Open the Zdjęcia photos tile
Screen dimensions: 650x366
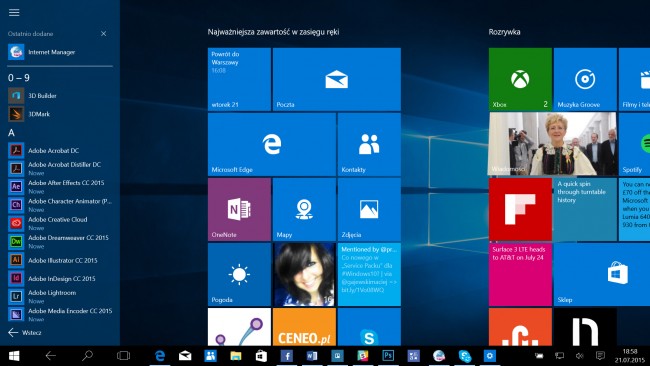tap(369, 209)
